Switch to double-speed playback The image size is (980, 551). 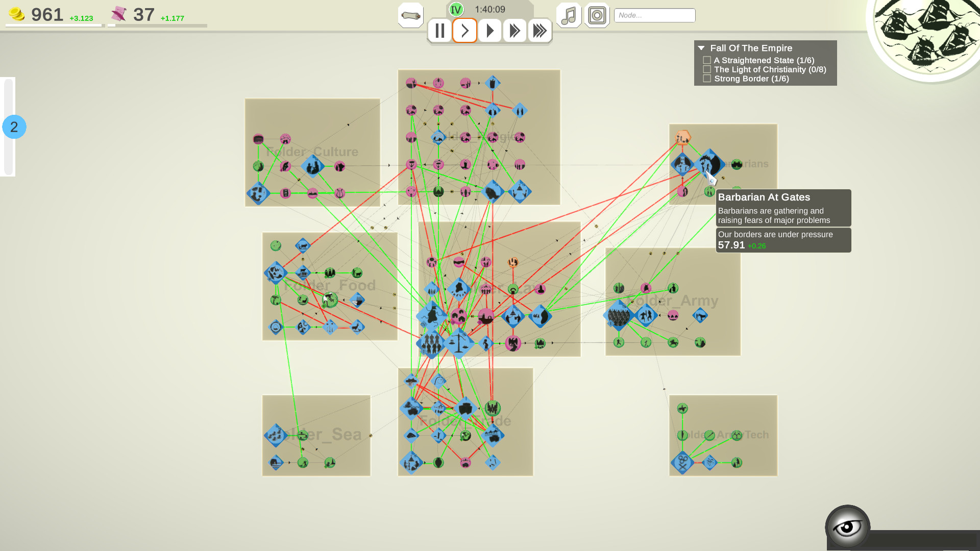click(x=514, y=31)
